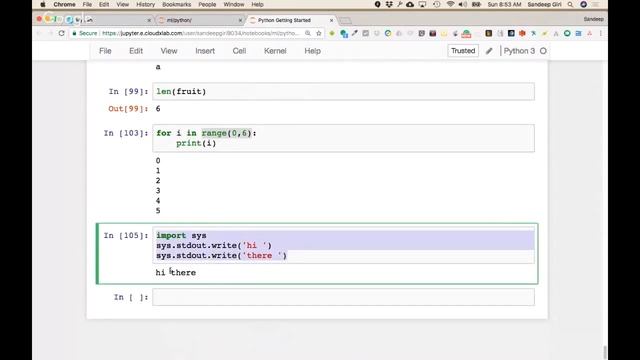The width and height of the screenshot is (640, 360).
Task: Click the len(fruit) code cell
Action: [343, 91]
